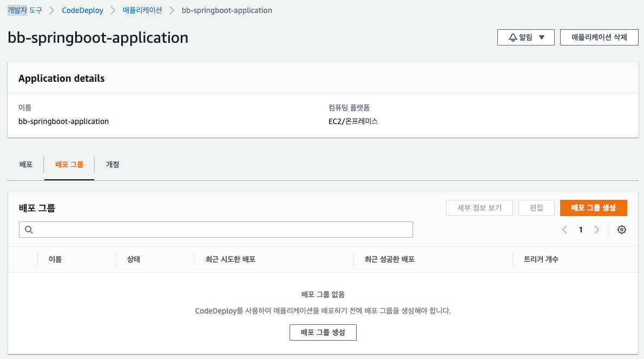
Task: Click orange 배포 그룹 생성 button
Action: [x=594, y=208]
